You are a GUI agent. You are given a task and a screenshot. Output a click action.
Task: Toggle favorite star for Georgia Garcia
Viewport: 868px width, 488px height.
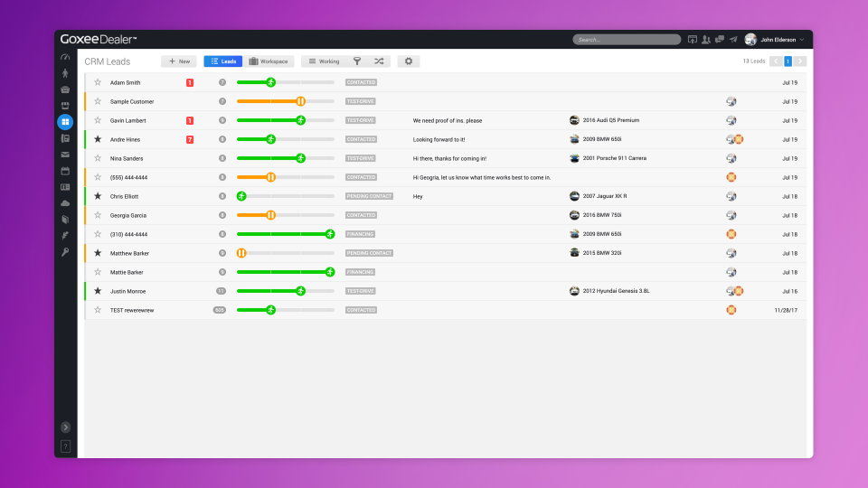click(98, 215)
